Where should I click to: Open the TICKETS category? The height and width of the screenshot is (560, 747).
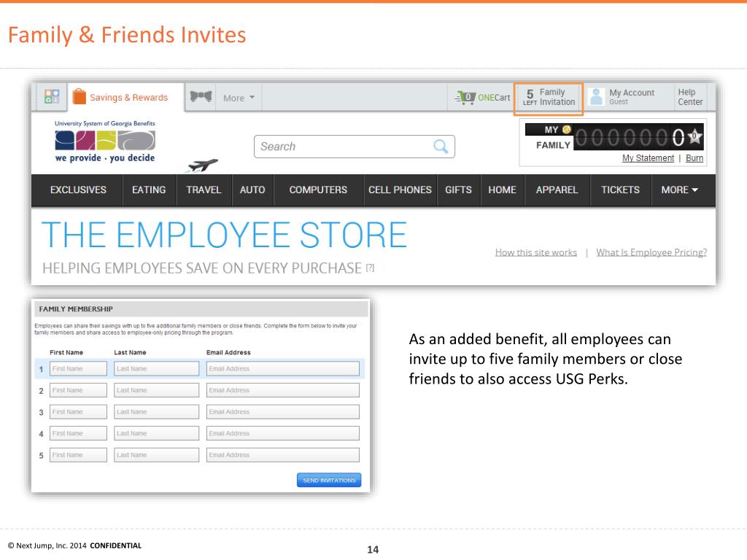(620, 190)
